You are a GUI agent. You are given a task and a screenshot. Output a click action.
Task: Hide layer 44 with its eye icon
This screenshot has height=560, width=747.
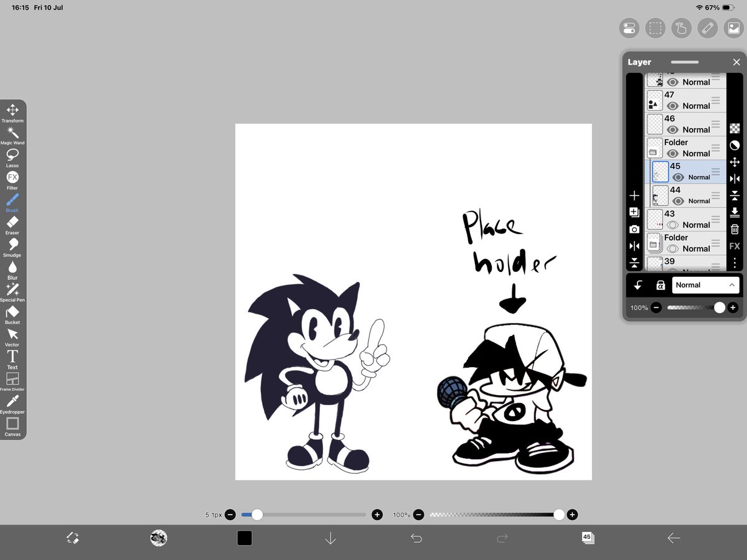pyautogui.click(x=678, y=201)
